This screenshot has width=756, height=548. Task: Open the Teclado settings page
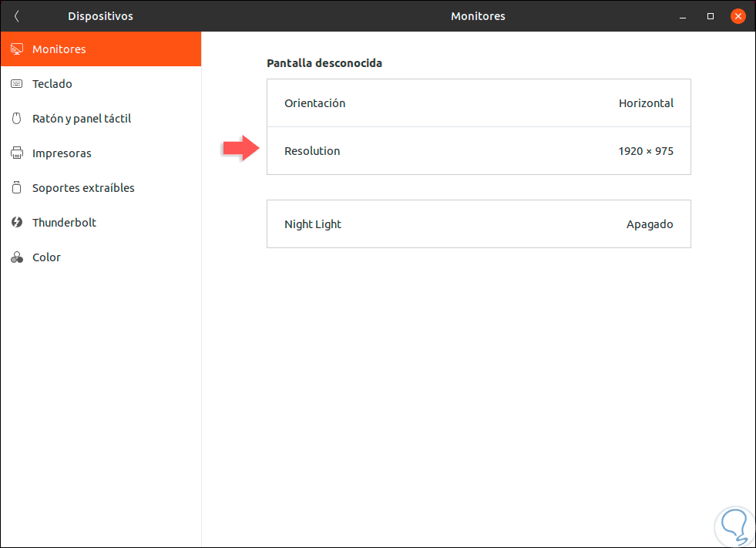pyautogui.click(x=101, y=84)
